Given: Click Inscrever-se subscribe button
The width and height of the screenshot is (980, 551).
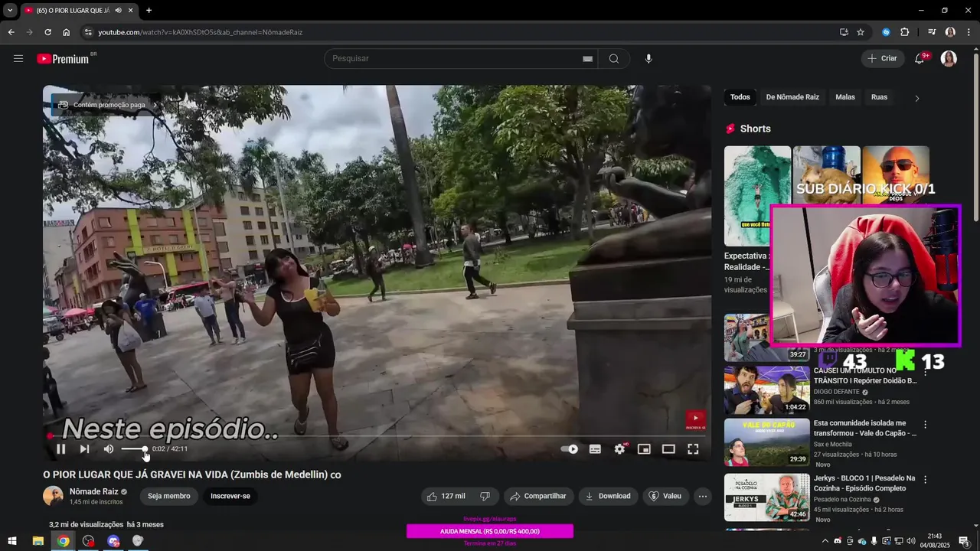Looking at the screenshot, I should tap(230, 496).
